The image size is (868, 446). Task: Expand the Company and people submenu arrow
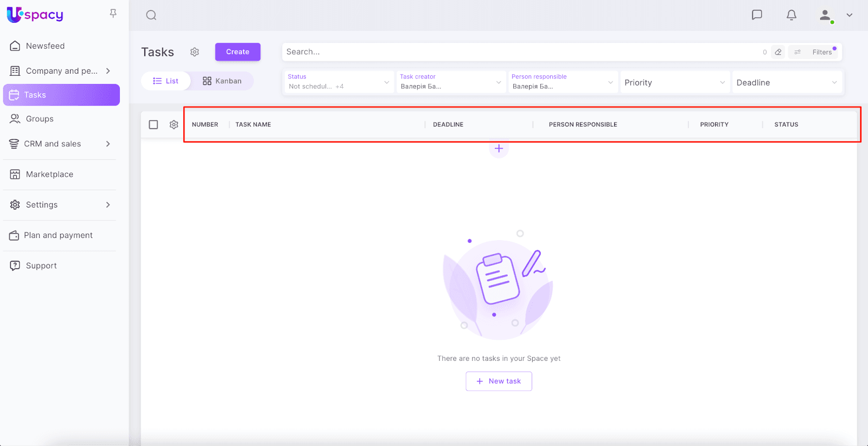point(108,71)
